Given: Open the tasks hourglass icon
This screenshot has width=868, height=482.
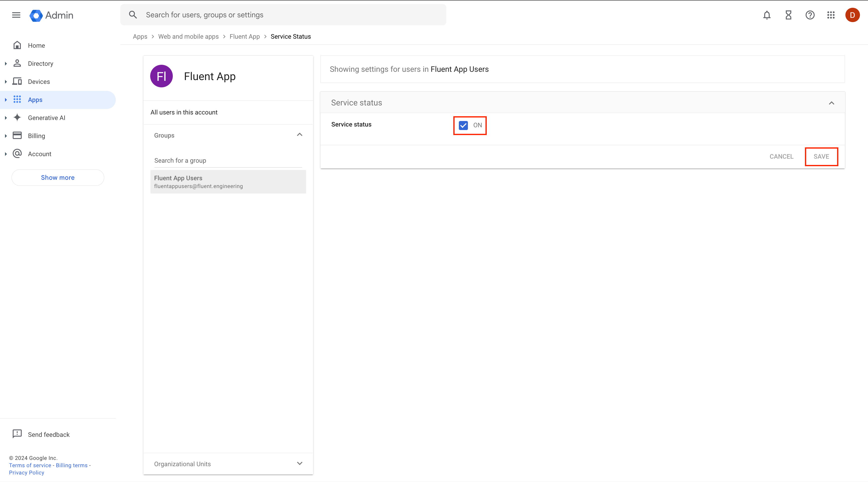Looking at the screenshot, I should (788, 15).
